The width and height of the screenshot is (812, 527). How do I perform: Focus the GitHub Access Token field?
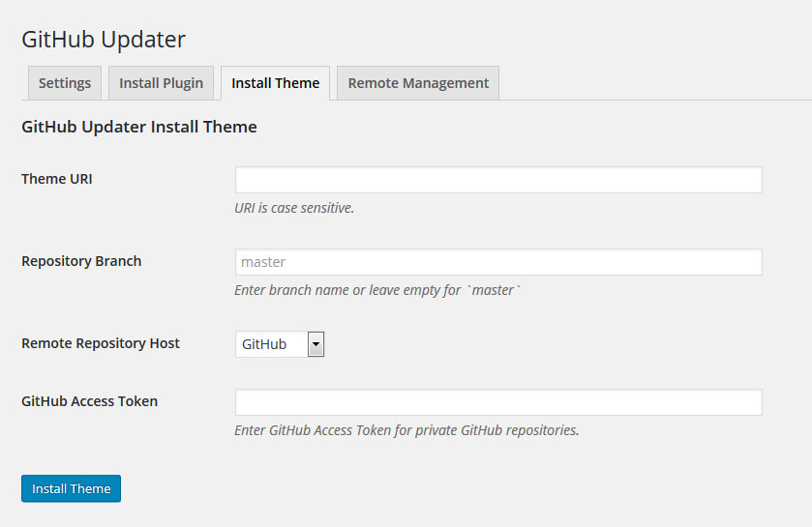click(x=498, y=402)
